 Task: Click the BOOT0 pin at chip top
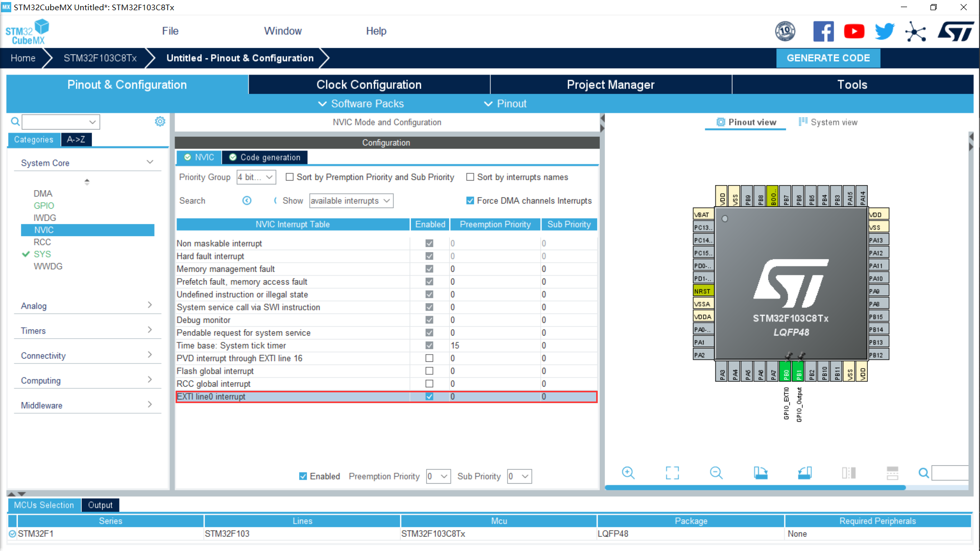773,196
